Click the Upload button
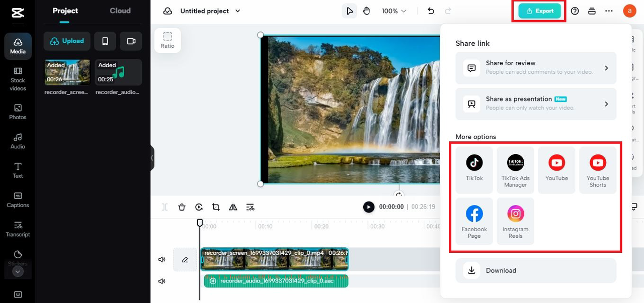The height and width of the screenshot is (303, 644). (x=67, y=41)
